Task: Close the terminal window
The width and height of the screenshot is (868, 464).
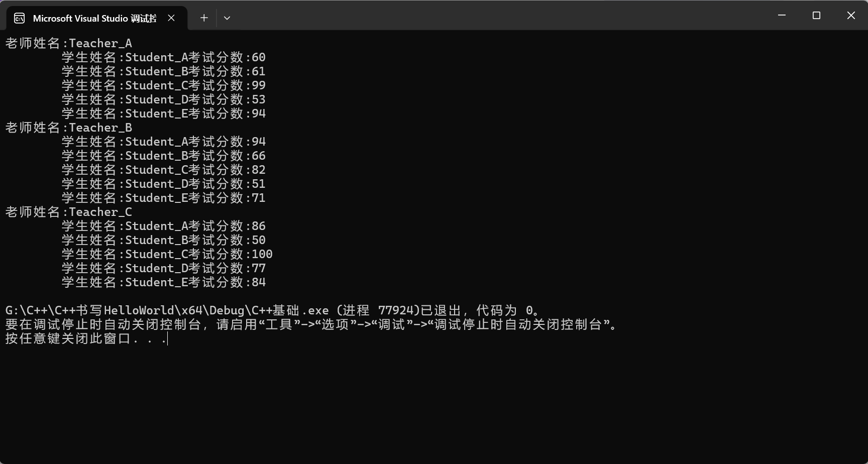Action: coord(851,16)
